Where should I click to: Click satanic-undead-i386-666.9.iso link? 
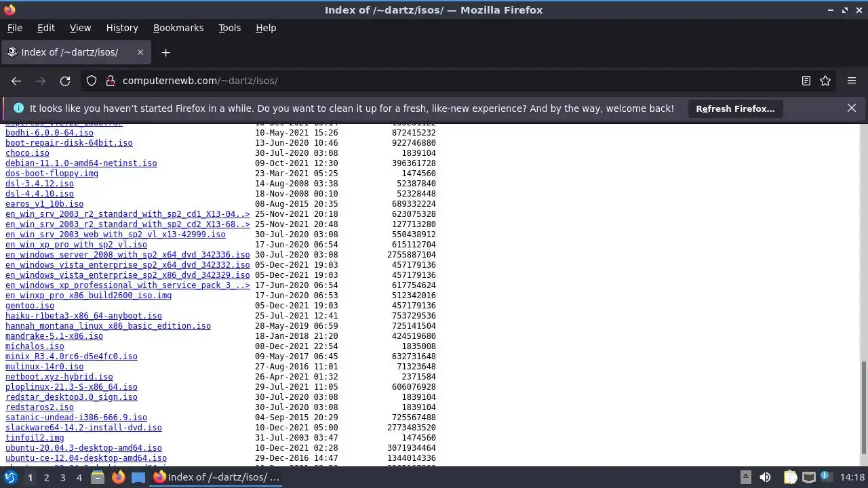pyautogui.click(x=76, y=418)
